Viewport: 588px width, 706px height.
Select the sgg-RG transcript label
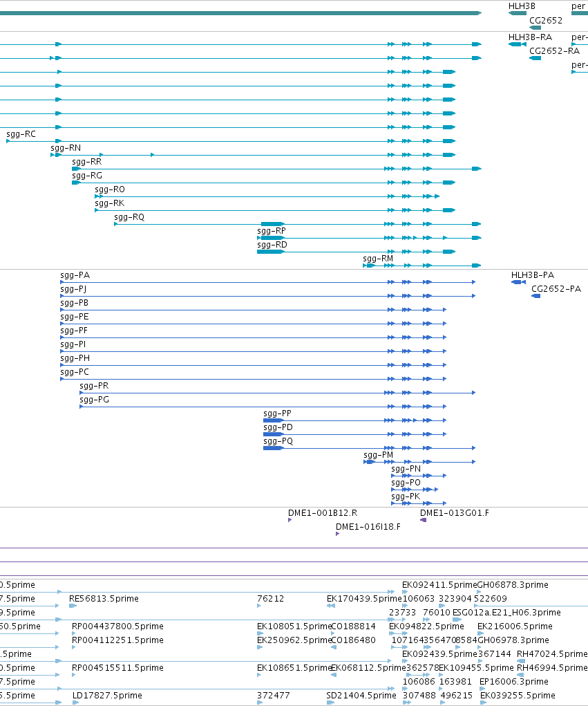(87, 176)
